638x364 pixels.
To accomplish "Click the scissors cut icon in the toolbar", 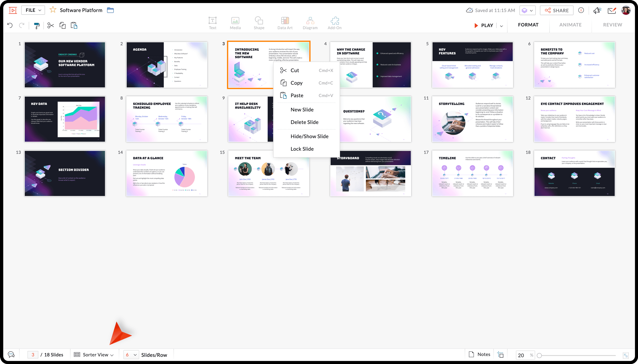I will click(50, 25).
